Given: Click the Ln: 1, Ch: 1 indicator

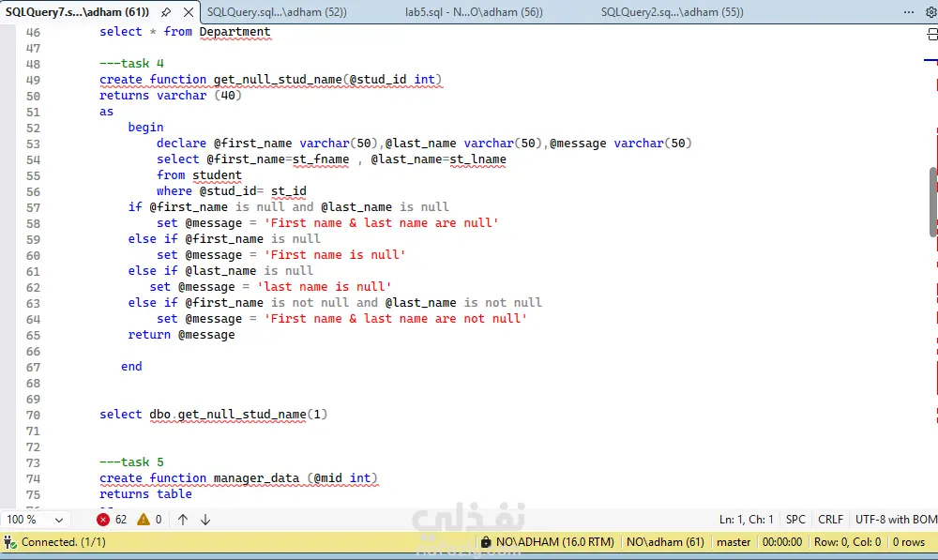Looking at the screenshot, I should coord(746,520).
